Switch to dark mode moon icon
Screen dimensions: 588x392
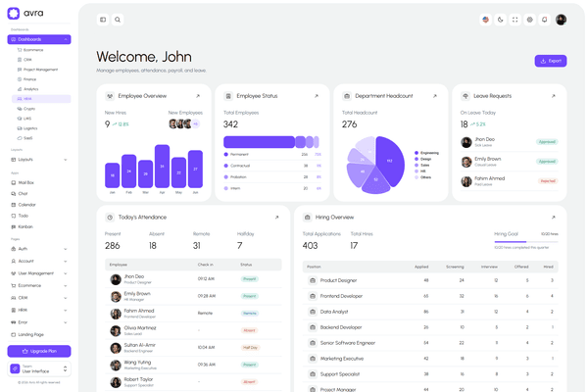[500, 20]
